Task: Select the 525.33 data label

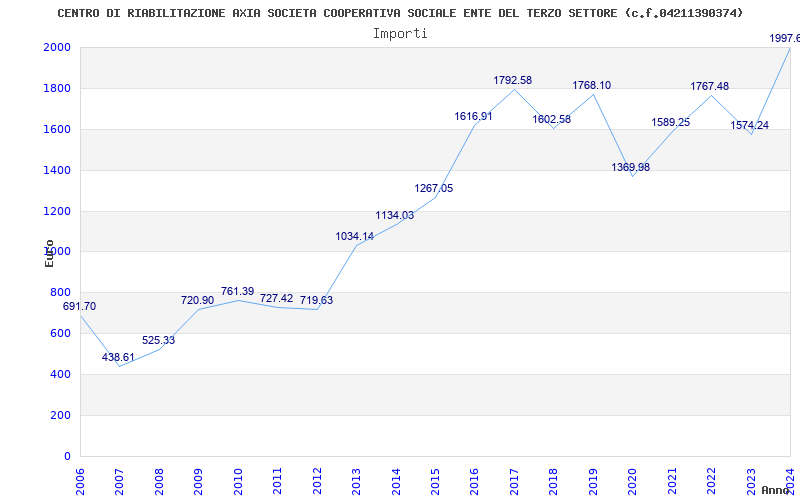Action: tap(158, 340)
